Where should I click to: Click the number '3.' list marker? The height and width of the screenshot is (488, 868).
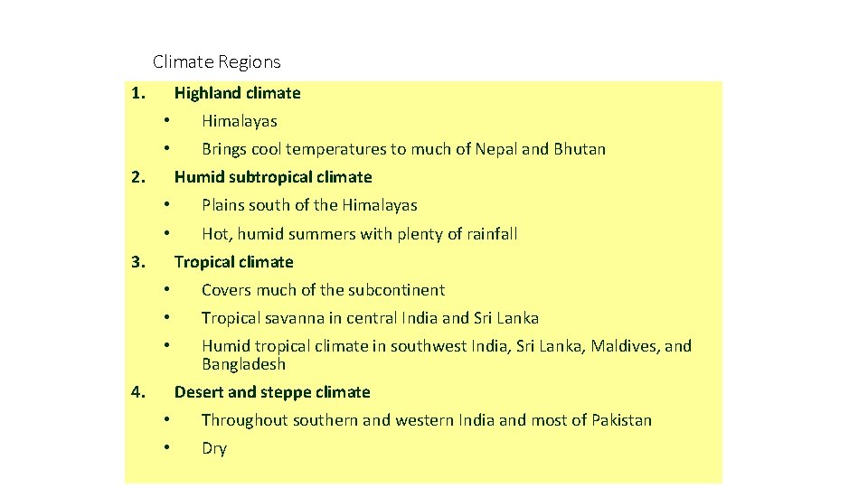(138, 262)
